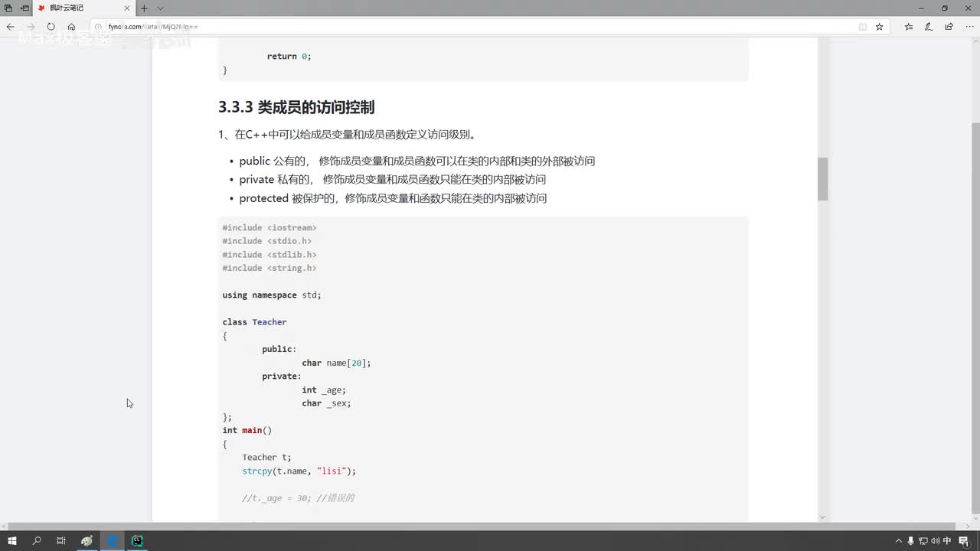The width and height of the screenshot is (980, 551).
Task: Set the current tabs aside
Action: click(24, 8)
